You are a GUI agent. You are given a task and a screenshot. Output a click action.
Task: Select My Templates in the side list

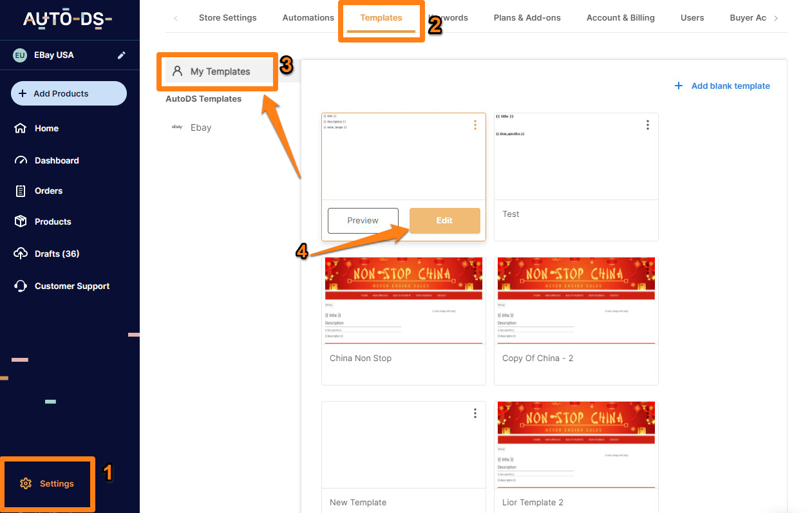pyautogui.click(x=220, y=71)
